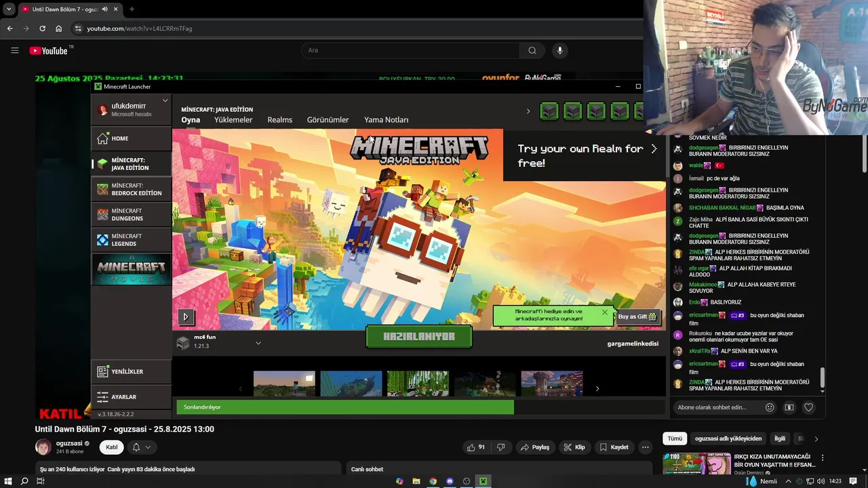Like the video with 91 likes
Viewport: 868px width, 488px height.
click(x=475, y=447)
